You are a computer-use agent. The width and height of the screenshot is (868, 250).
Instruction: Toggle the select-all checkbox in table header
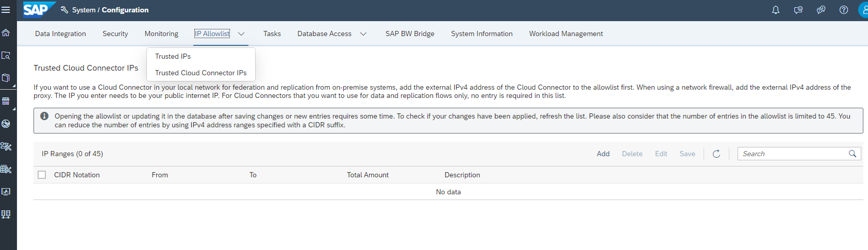tap(42, 175)
